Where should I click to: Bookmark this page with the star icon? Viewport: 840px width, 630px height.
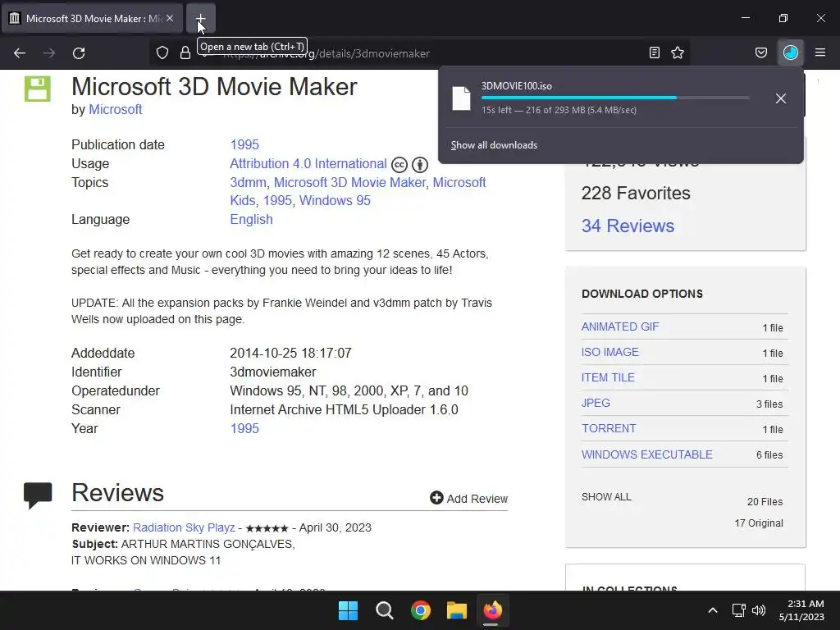point(678,52)
